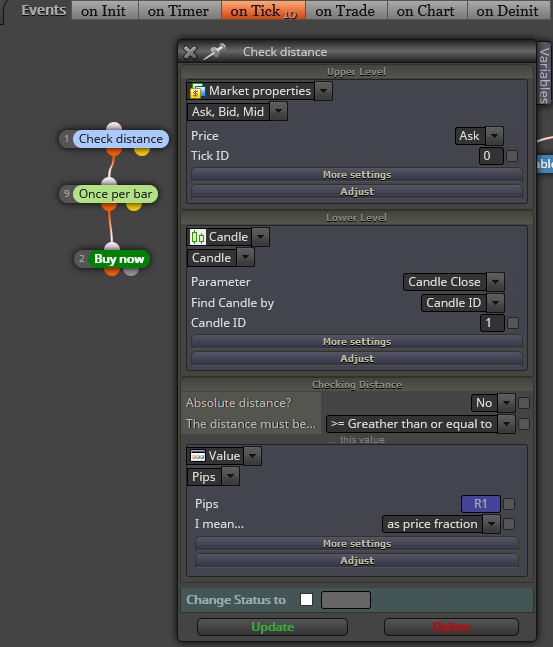Screen dimensions: 553x647
Task: Click Value section Adjust button
Action: coord(357,561)
